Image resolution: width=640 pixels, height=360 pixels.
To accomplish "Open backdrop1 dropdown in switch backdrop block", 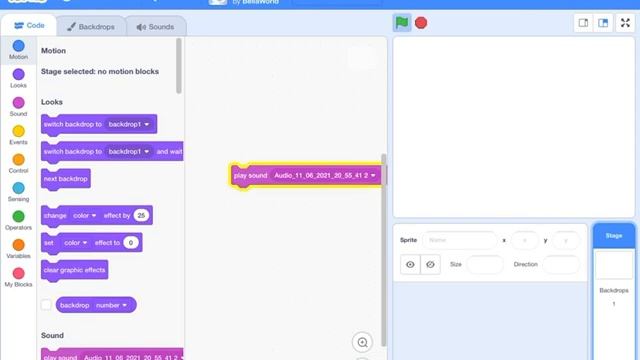I will coord(129,124).
